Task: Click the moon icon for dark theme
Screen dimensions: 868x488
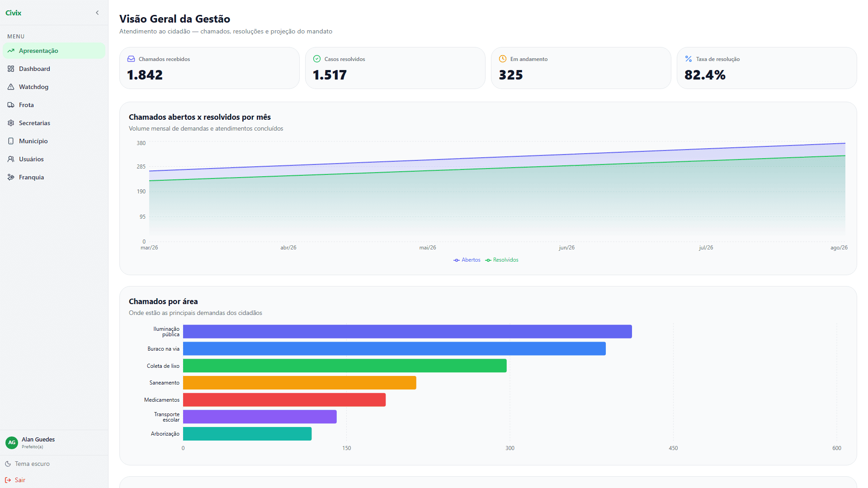Action: tap(8, 464)
